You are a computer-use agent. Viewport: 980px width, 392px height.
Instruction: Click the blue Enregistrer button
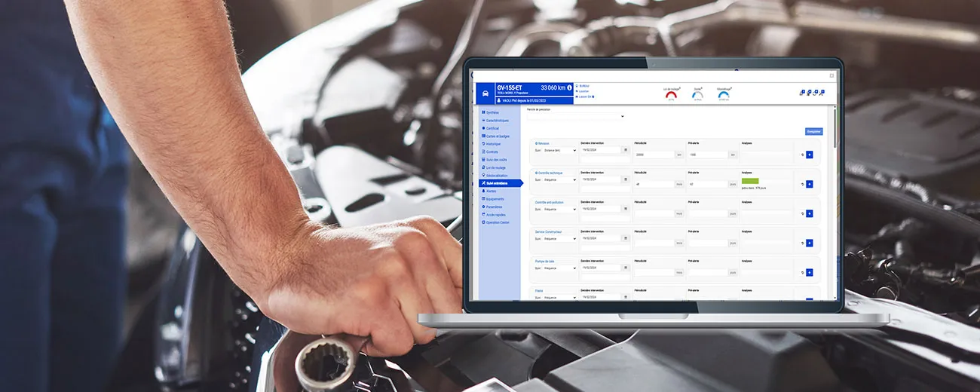coord(813,131)
